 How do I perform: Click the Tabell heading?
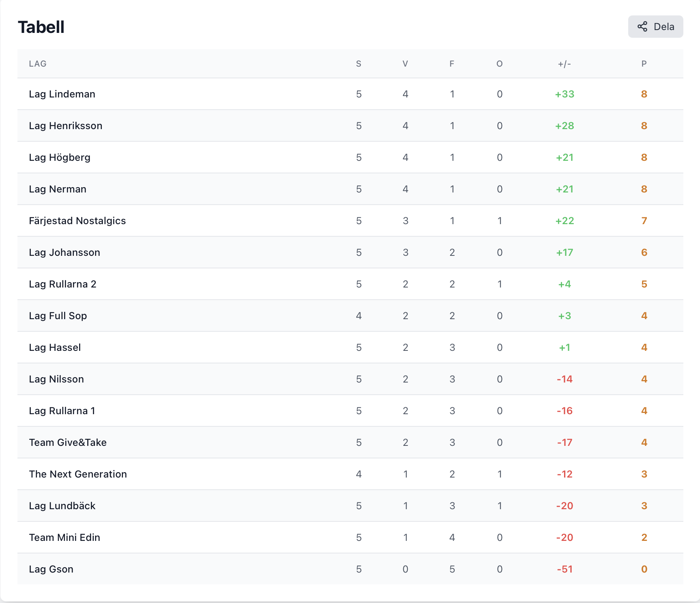click(x=41, y=27)
